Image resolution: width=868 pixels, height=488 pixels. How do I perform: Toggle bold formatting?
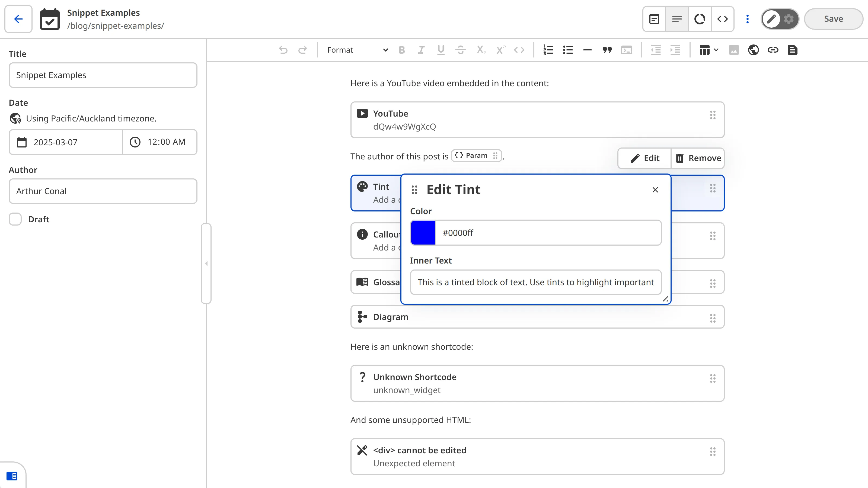coord(402,50)
